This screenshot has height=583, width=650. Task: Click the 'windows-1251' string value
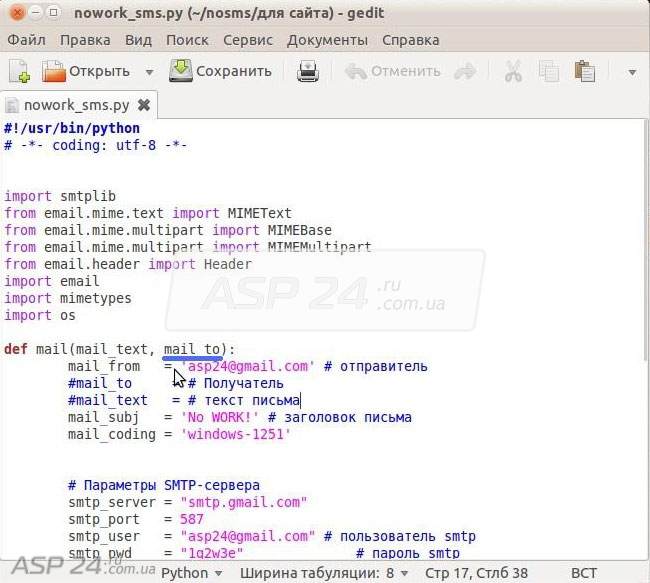click(x=236, y=434)
